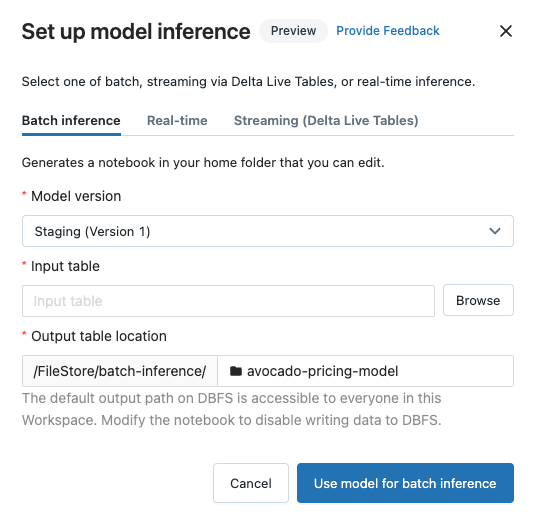Image resolution: width=536 pixels, height=522 pixels.
Task: Click the Set up model inference title
Action: click(136, 31)
